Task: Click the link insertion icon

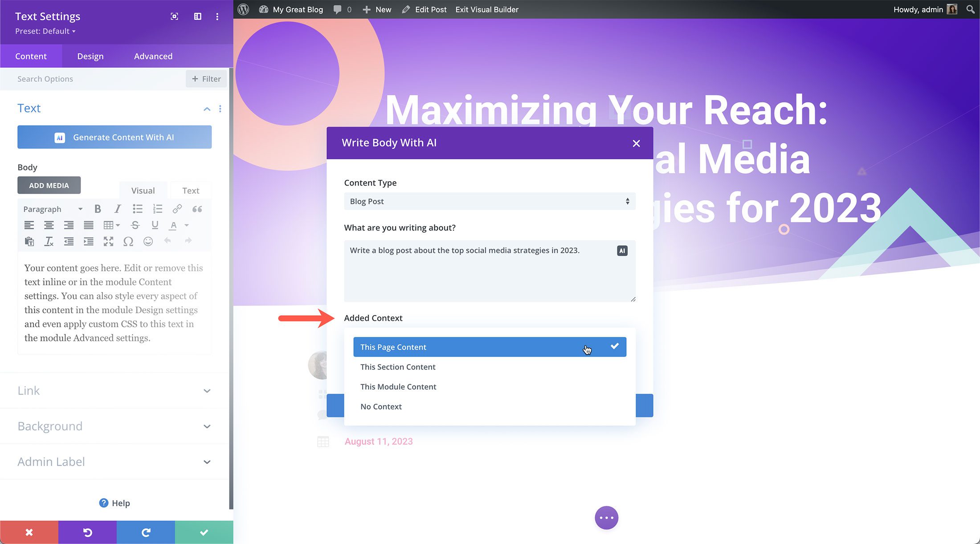Action: (177, 208)
